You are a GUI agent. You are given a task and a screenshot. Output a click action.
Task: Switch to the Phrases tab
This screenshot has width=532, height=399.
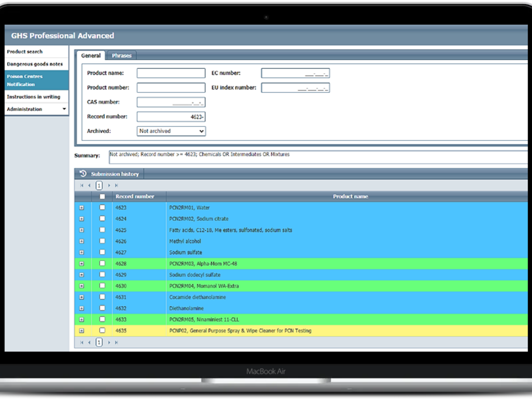click(121, 55)
